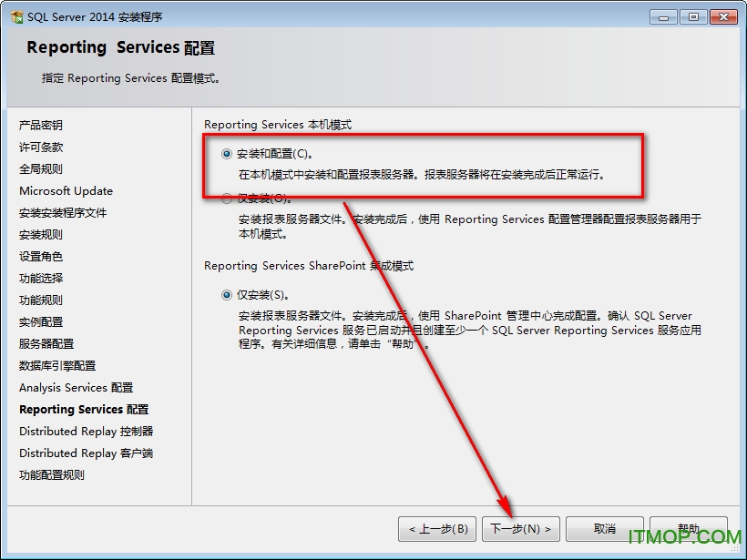The width and height of the screenshot is (747, 560).
Task: Open help via the 帮助 button
Action: tap(689, 529)
